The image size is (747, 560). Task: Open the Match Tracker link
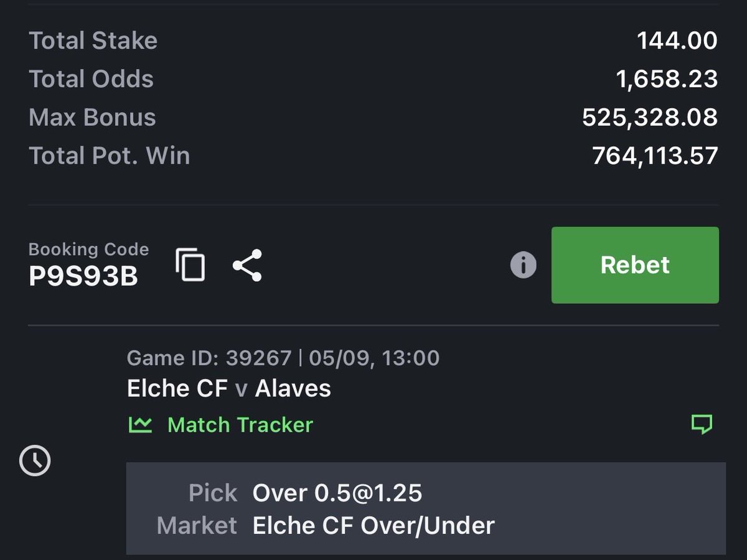point(240,424)
